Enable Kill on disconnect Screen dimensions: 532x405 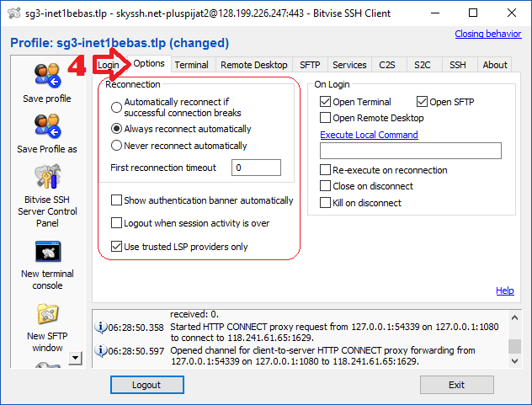pyautogui.click(x=325, y=203)
